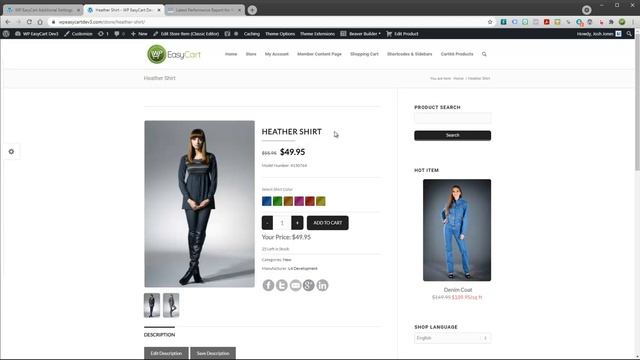Switch to the Latest Performance Report tab

(x=205, y=10)
